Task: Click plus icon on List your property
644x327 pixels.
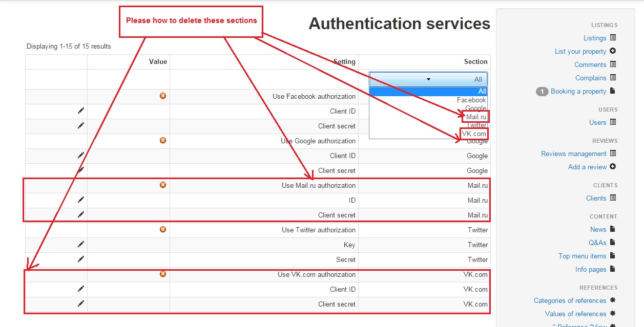Action: click(x=613, y=51)
